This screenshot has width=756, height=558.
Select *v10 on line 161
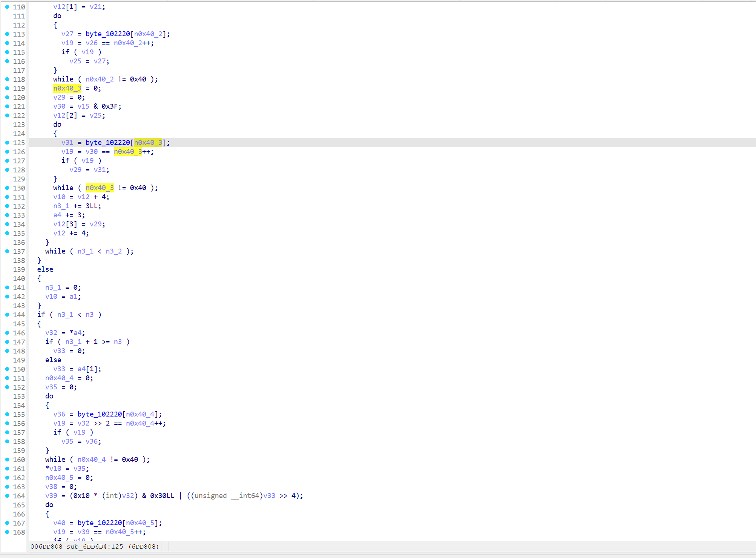(x=53, y=469)
